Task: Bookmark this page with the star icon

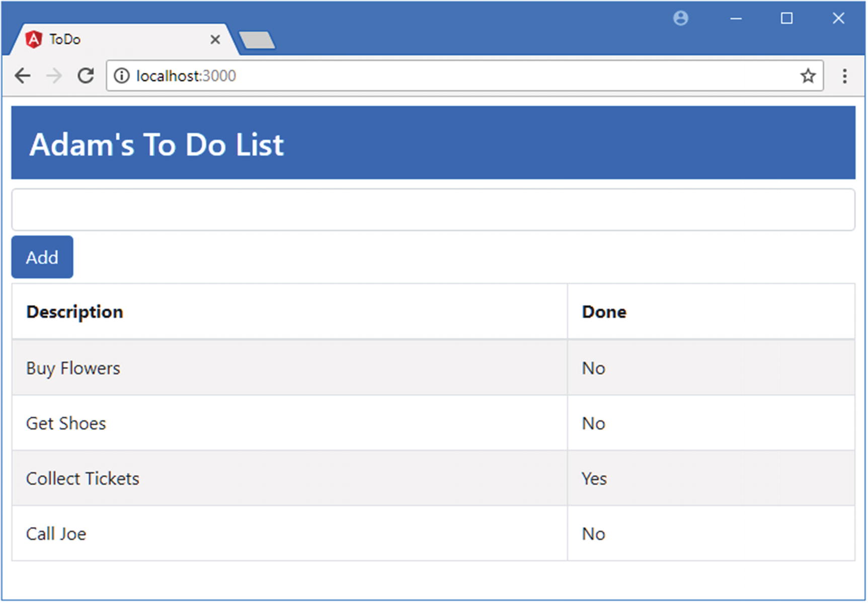Action: (808, 76)
